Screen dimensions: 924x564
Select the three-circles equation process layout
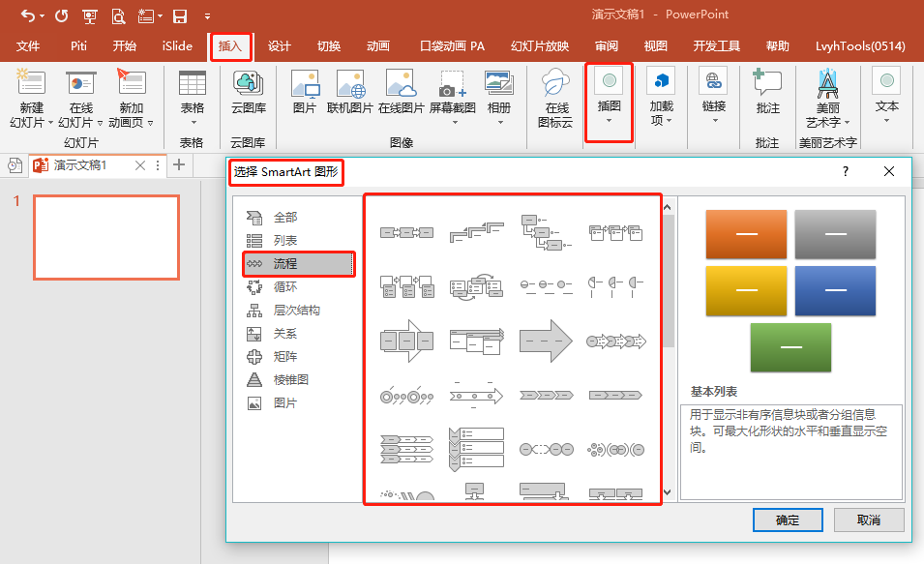547,450
